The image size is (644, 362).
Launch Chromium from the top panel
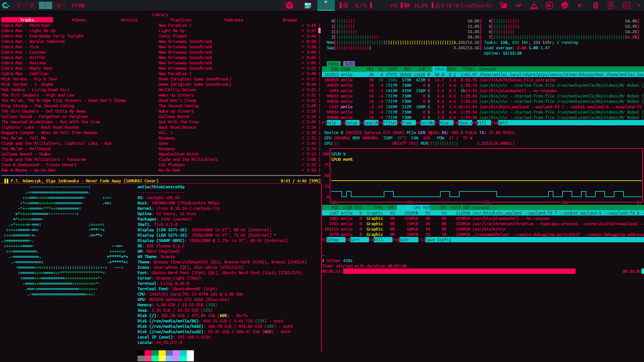[x=289, y=5]
